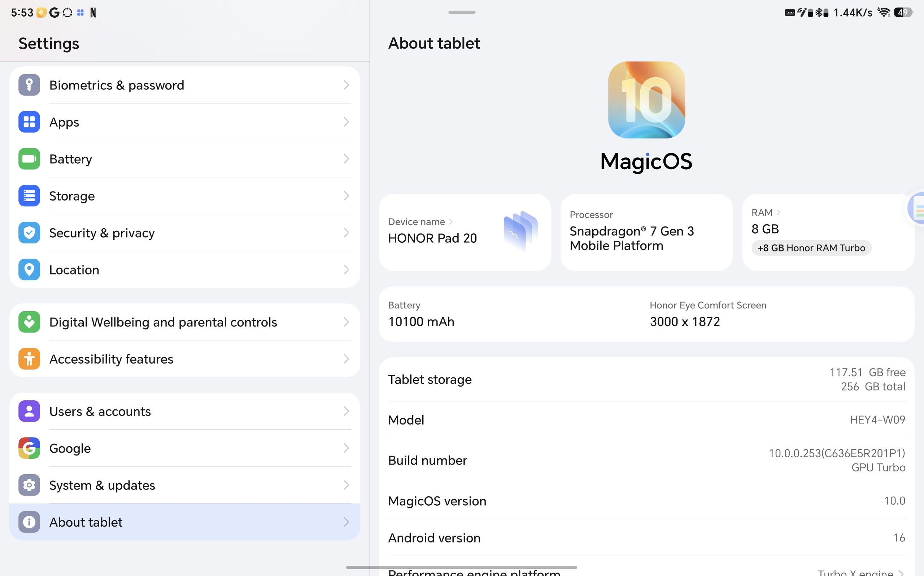Open Security & privacy settings
Image resolution: width=924 pixels, height=576 pixels.
point(184,233)
